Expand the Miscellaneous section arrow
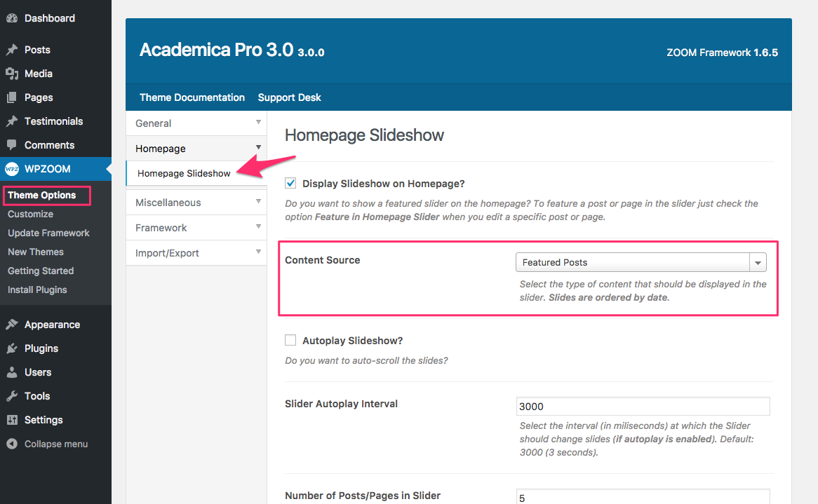The image size is (818, 504). tap(258, 201)
